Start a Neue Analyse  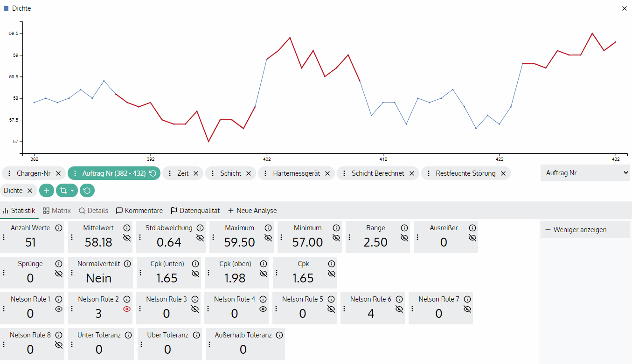252,211
